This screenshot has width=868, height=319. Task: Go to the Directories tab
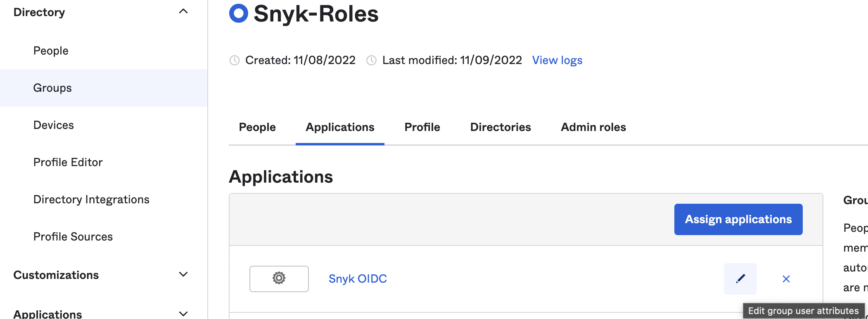coord(500,127)
